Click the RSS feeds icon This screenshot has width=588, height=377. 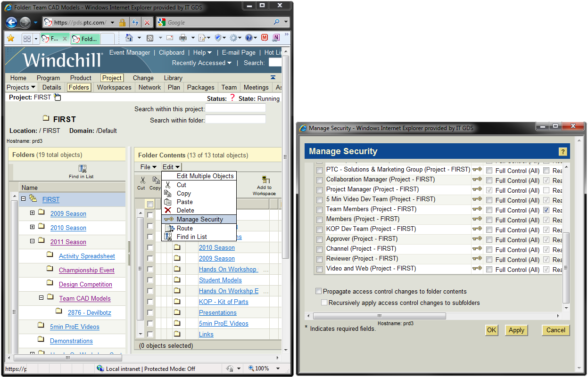(150, 38)
